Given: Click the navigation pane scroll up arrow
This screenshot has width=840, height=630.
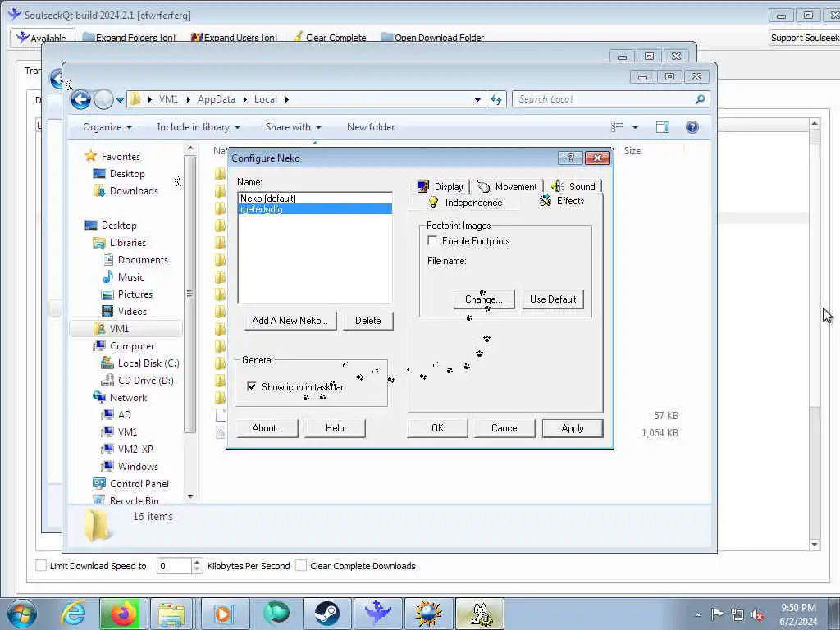Looking at the screenshot, I should coord(190,148).
